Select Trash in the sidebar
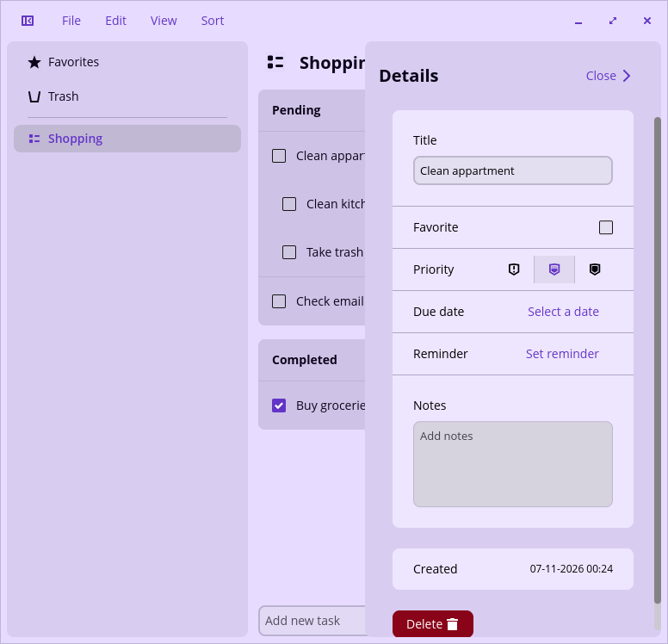The width and height of the screenshot is (668, 644). click(63, 96)
